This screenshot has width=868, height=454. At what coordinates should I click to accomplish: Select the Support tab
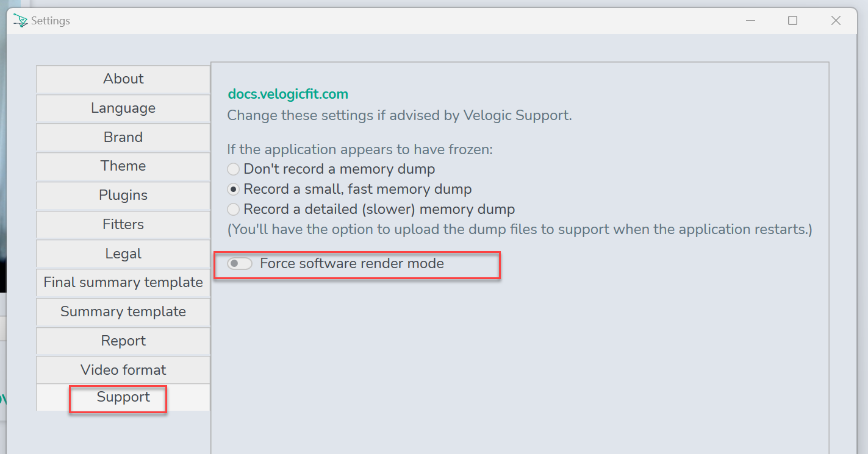click(x=123, y=397)
